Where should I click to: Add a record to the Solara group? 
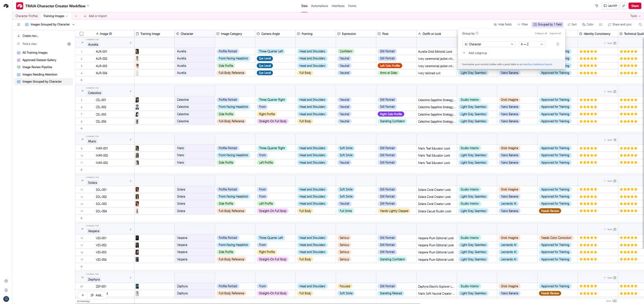(81, 218)
